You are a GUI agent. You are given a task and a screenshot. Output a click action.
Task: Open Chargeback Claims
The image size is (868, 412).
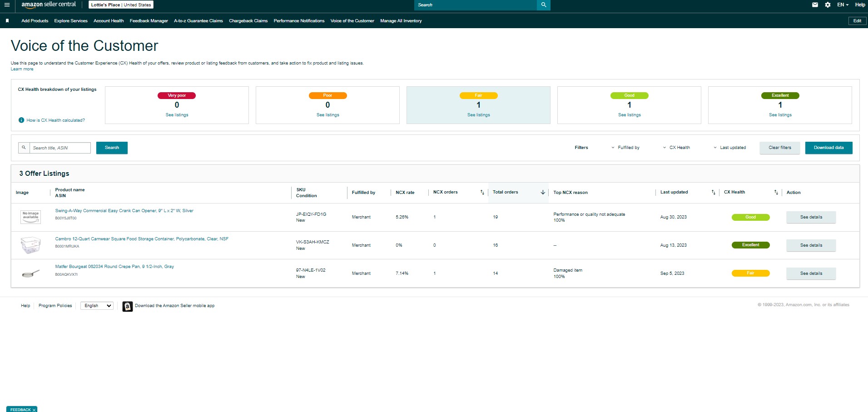click(x=248, y=21)
